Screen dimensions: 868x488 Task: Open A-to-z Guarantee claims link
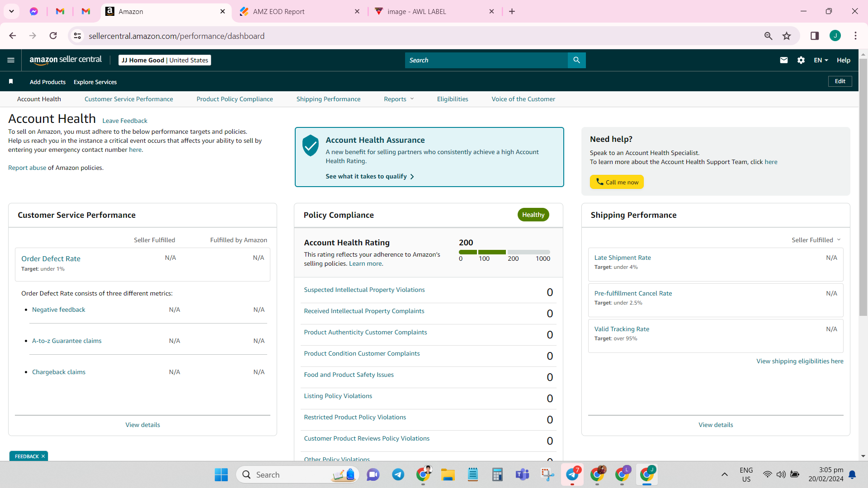[67, 341]
